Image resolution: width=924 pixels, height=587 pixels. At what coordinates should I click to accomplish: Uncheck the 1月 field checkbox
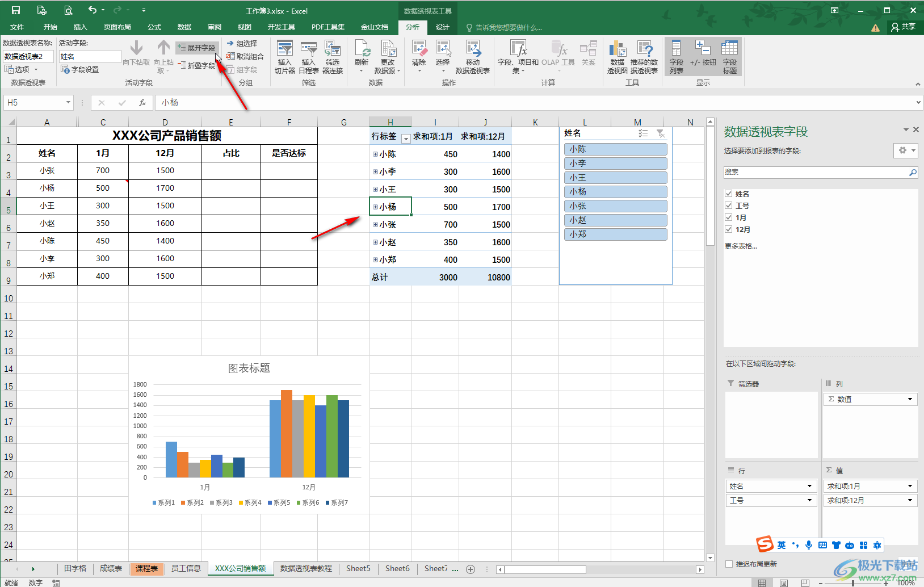[x=729, y=217]
